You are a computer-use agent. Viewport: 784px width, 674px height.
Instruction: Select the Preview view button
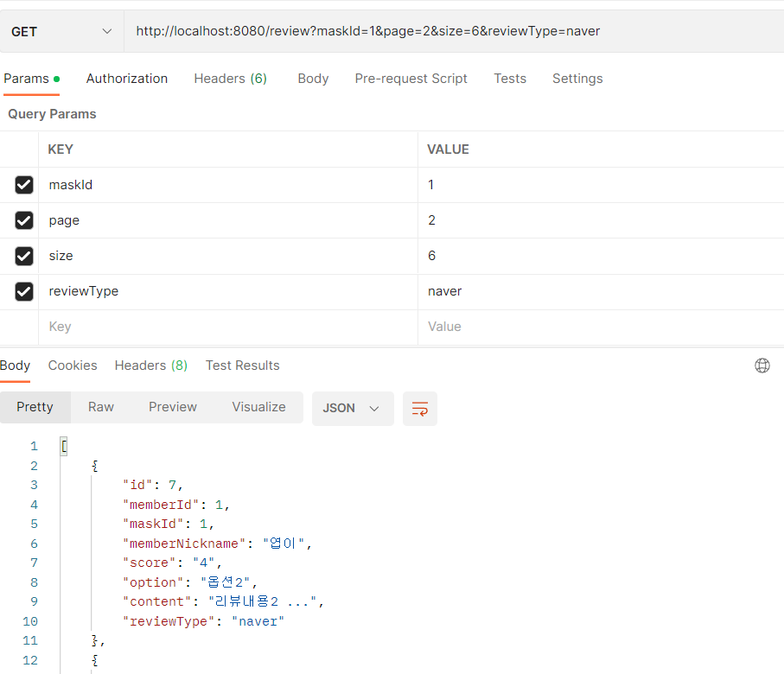pyautogui.click(x=173, y=408)
